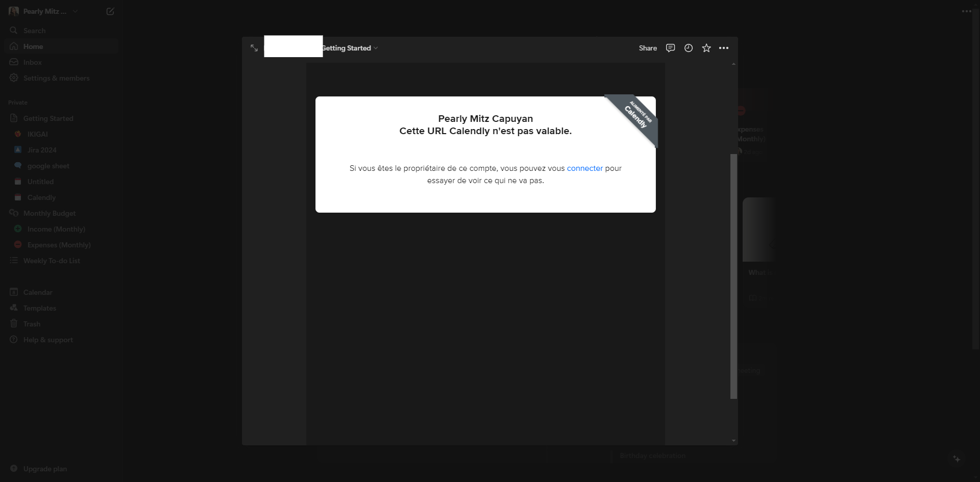Open google sheet page
Screen dimensions: 980x482
(x=61, y=166)
